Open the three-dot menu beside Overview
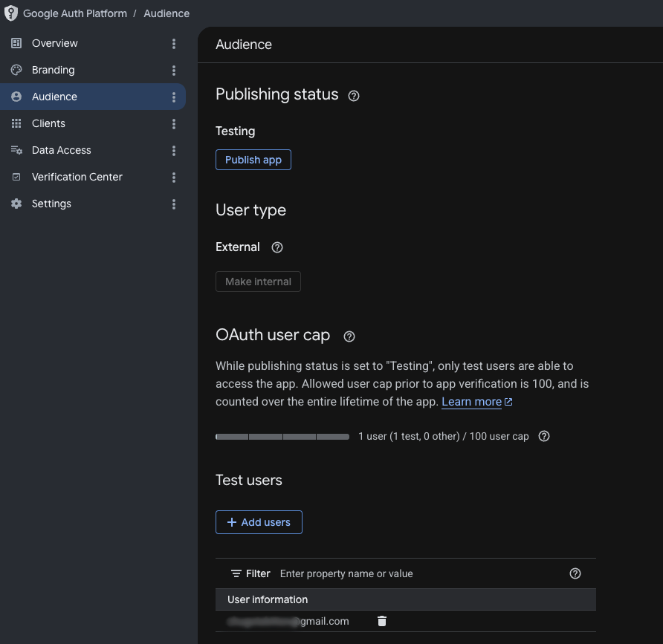This screenshot has height=644, width=663. tap(174, 44)
